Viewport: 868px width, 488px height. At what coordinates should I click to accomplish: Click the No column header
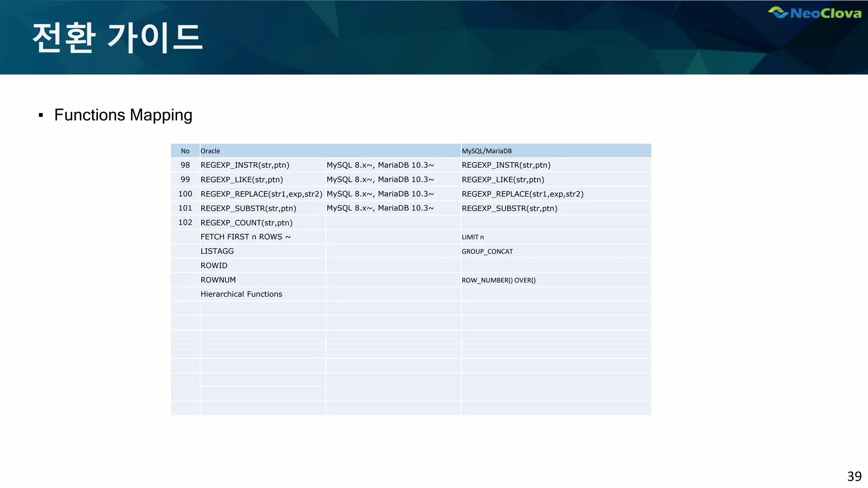point(185,151)
